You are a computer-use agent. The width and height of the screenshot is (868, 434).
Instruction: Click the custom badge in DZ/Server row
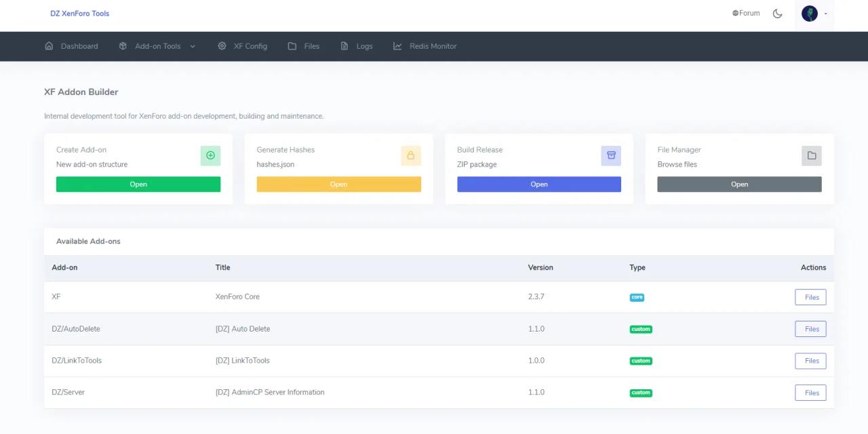click(x=641, y=393)
